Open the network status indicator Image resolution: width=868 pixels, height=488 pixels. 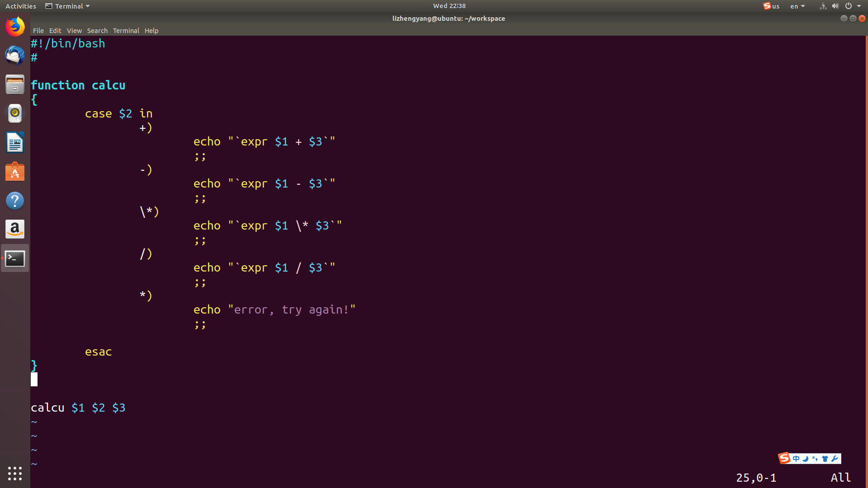pos(823,6)
